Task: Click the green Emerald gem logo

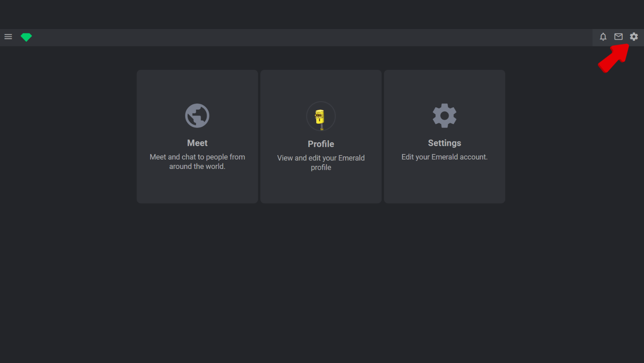Action: point(26,37)
